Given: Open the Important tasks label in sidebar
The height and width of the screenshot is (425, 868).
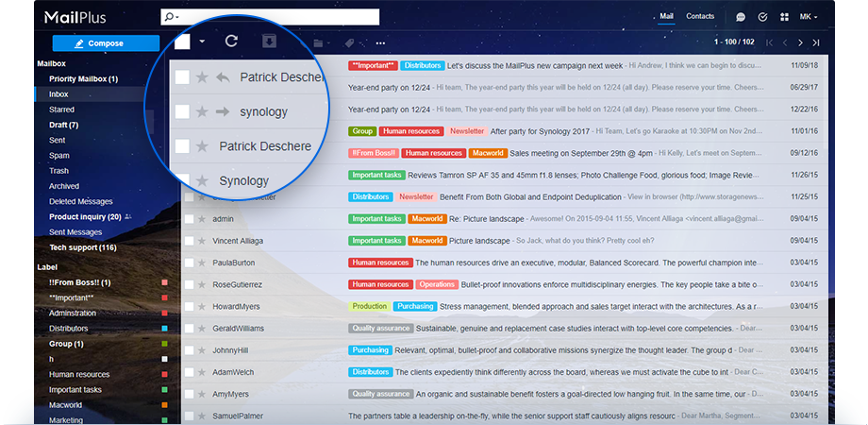Looking at the screenshot, I should coord(75,389).
